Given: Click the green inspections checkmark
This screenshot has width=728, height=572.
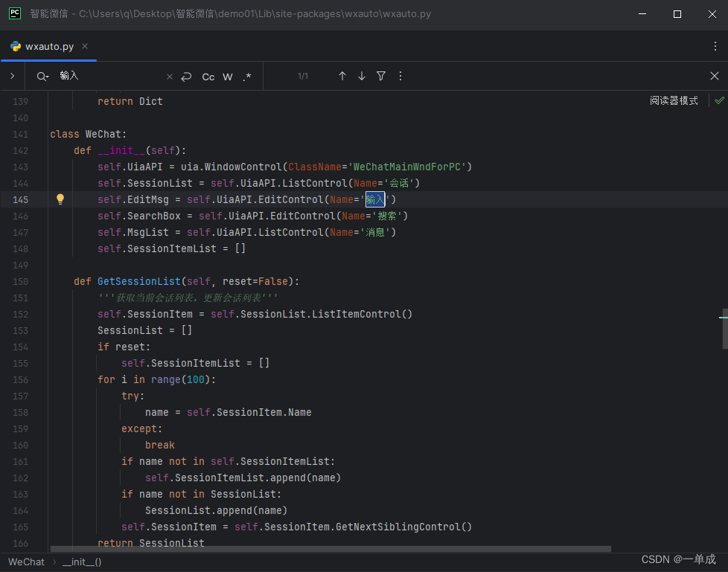Looking at the screenshot, I should click(718, 100).
